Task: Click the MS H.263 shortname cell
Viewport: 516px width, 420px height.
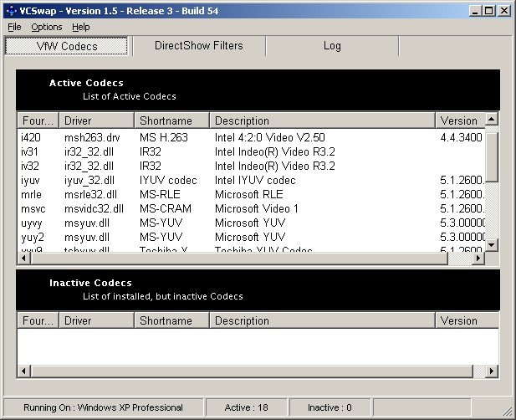Action: [x=164, y=137]
